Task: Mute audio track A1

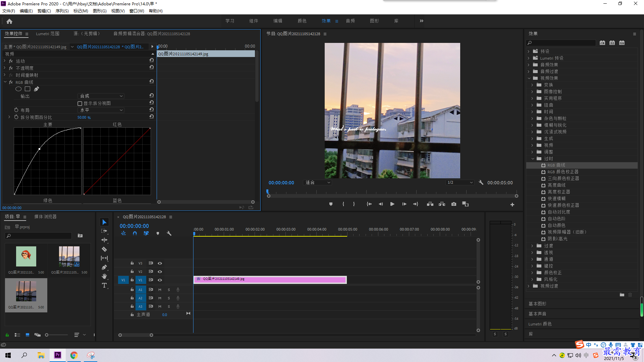Action: pos(160,290)
